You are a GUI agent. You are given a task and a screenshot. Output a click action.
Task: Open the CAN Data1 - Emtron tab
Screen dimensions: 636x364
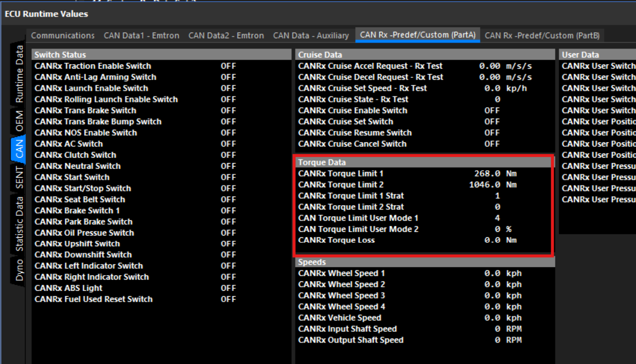(x=141, y=36)
